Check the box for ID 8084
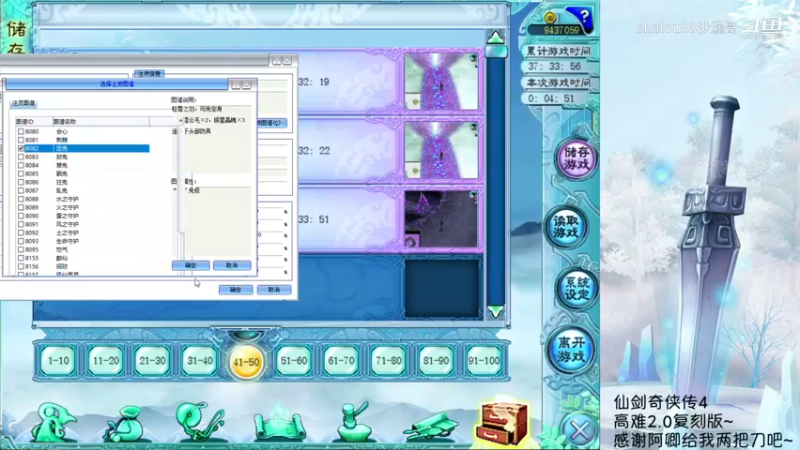Viewport: 800px width, 450px height. [21, 165]
